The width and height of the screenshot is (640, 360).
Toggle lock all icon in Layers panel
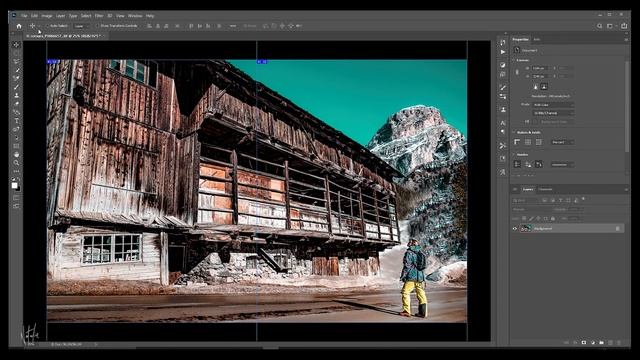coord(553,218)
